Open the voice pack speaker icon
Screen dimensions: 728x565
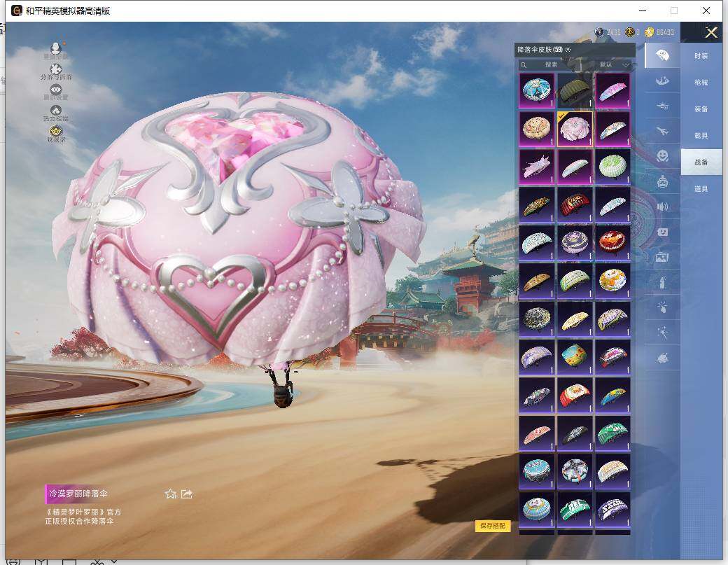662,207
